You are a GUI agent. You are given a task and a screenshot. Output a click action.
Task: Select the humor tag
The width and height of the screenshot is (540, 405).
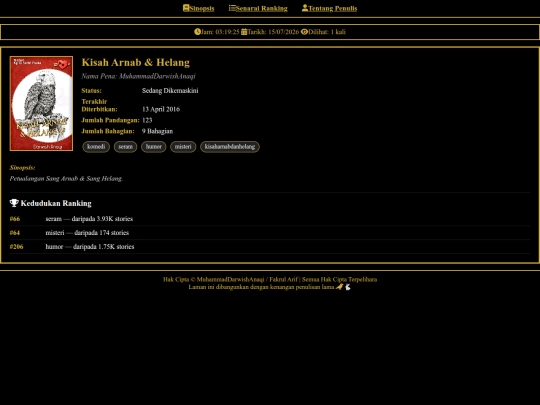click(x=154, y=147)
